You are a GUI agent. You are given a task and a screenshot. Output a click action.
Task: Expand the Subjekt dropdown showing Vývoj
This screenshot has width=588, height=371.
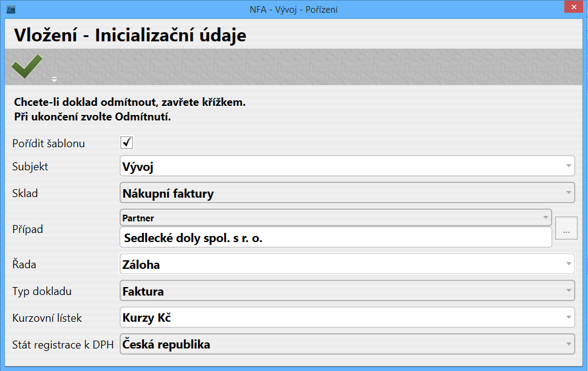568,166
